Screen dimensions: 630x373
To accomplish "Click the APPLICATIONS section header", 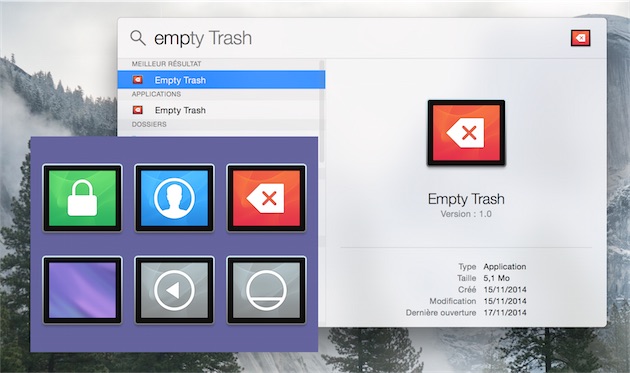I will (156, 94).
